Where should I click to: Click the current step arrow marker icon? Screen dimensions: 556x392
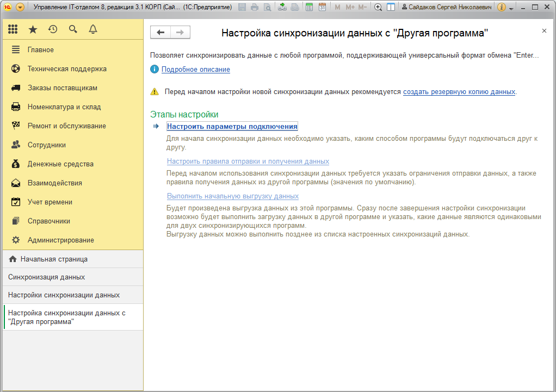[156, 126]
